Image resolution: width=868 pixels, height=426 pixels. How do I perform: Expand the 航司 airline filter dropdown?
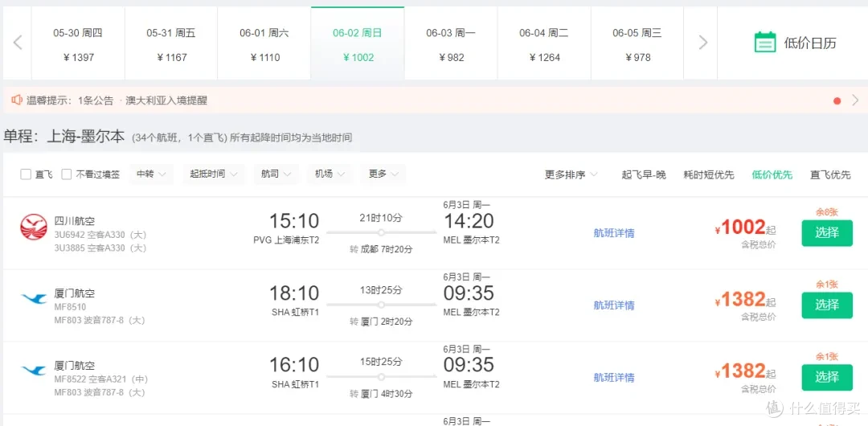tap(276, 174)
